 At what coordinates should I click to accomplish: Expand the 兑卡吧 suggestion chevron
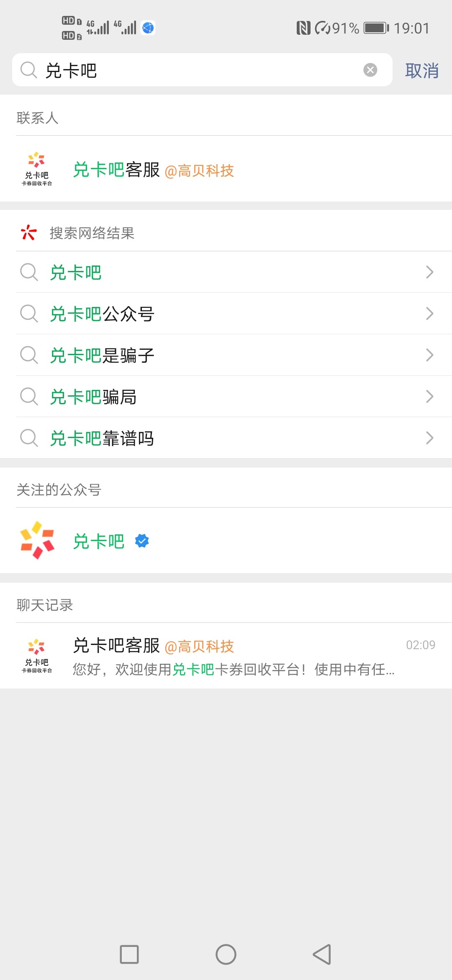pyautogui.click(x=429, y=272)
